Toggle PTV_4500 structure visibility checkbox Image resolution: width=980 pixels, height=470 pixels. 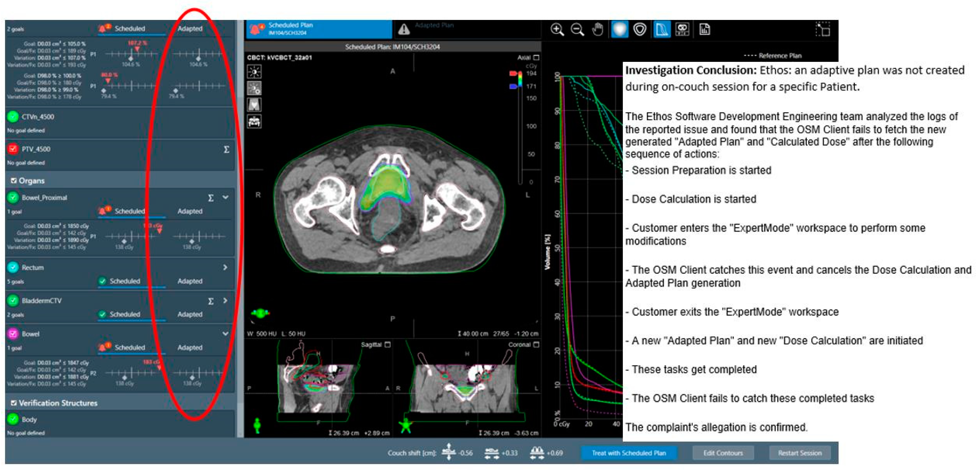(x=13, y=149)
